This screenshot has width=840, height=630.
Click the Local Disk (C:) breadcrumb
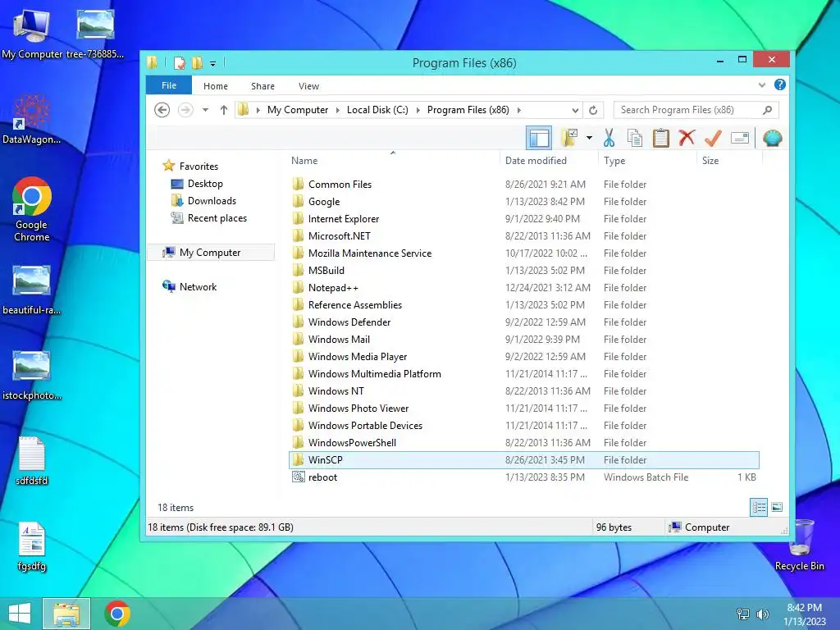point(377,110)
